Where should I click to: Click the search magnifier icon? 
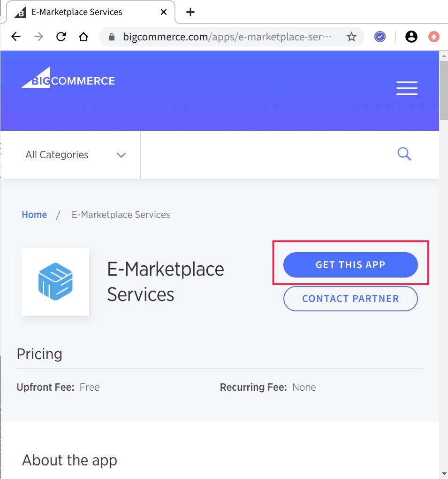404,154
